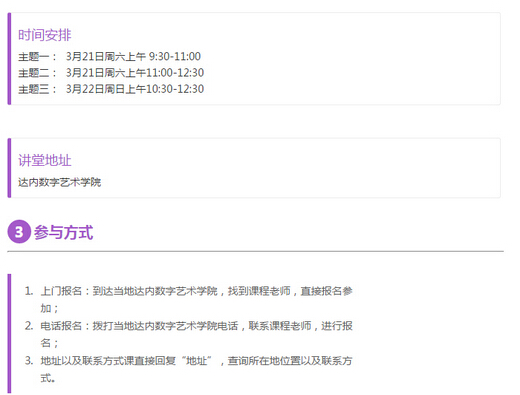Select the 主题一 schedule line 9:30-11:00
The image size is (520, 395).
click(109, 56)
